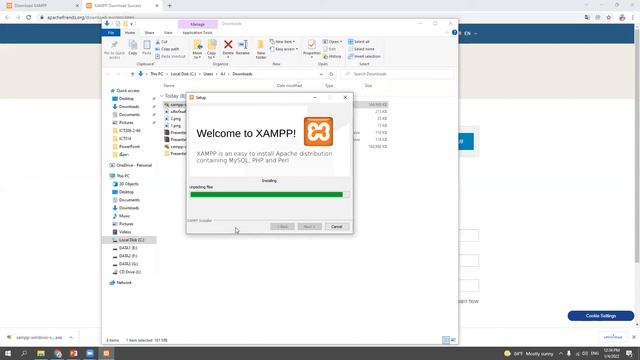Click the Next button in Setup dialog

309,227
